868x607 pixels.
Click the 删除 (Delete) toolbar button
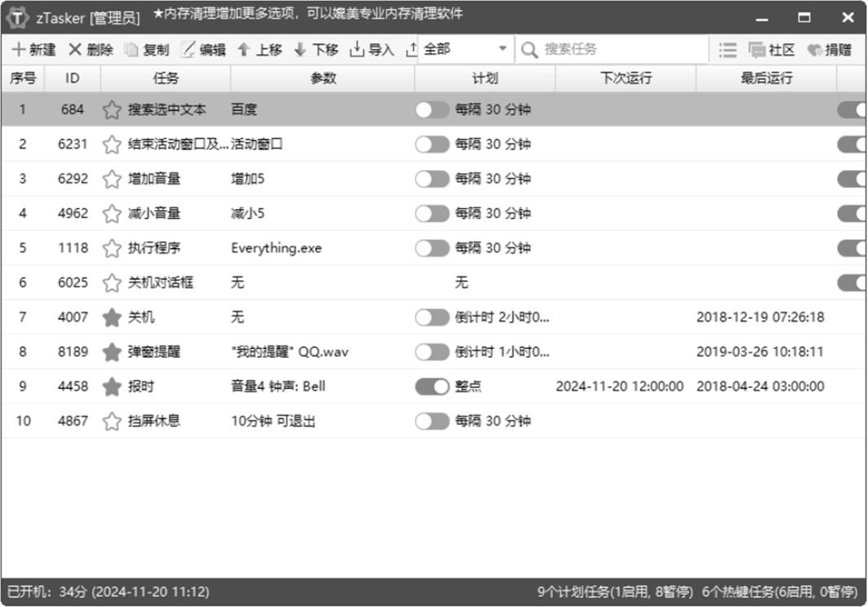(91, 50)
